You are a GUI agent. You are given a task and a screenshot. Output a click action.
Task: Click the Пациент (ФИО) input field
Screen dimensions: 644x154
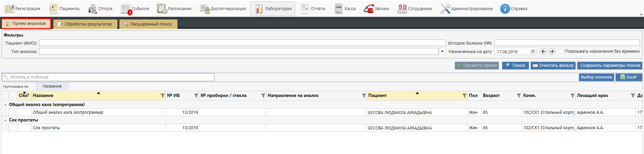point(242,43)
